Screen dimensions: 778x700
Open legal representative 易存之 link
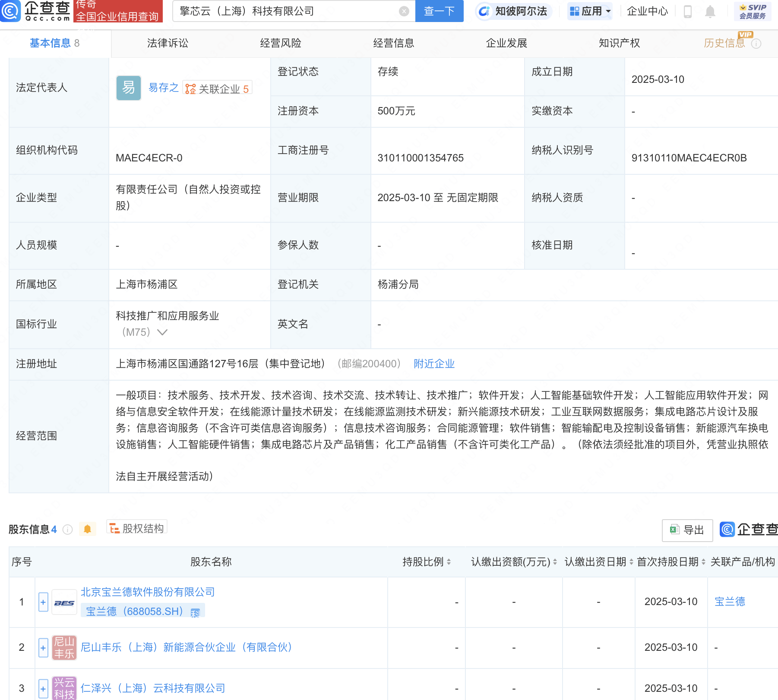click(163, 88)
